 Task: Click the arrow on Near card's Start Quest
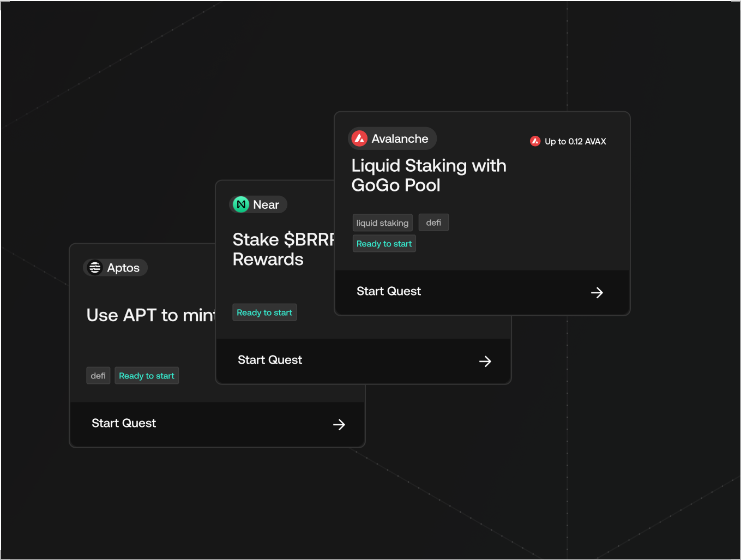485,362
